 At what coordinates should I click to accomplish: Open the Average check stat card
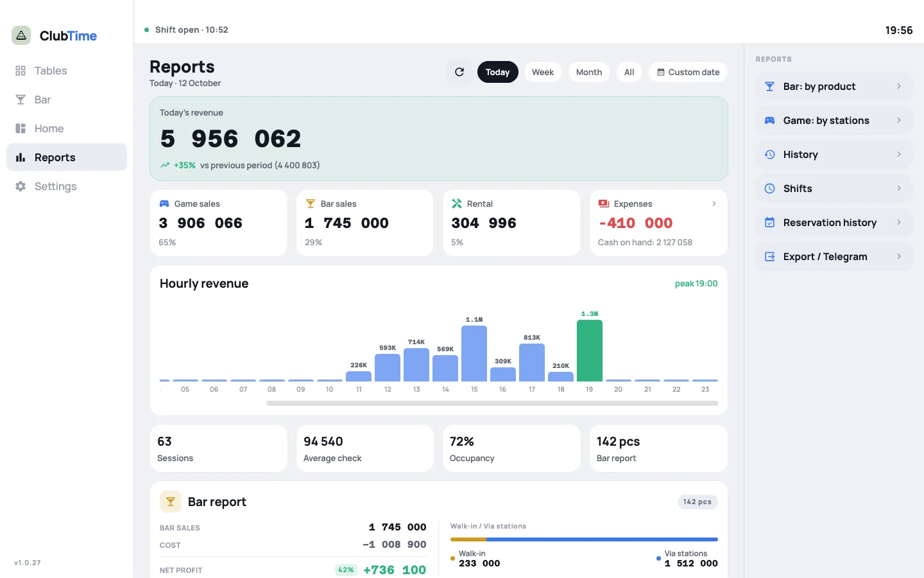(365, 448)
